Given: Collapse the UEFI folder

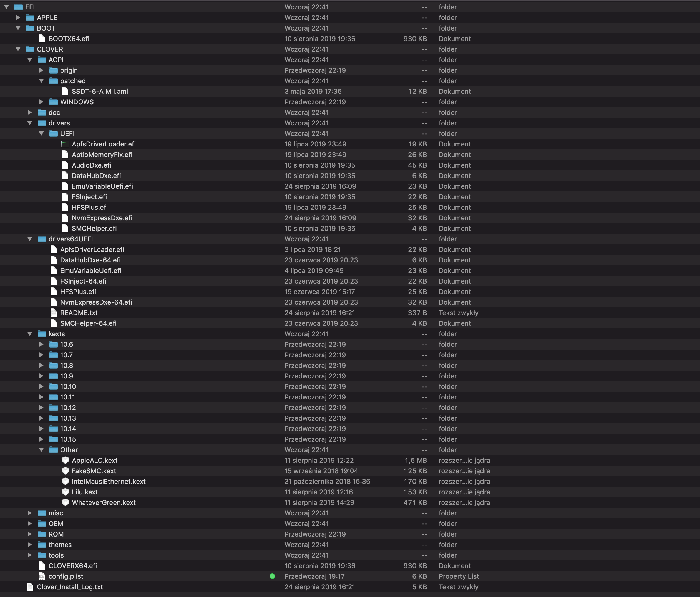Looking at the screenshot, I should coord(41,133).
